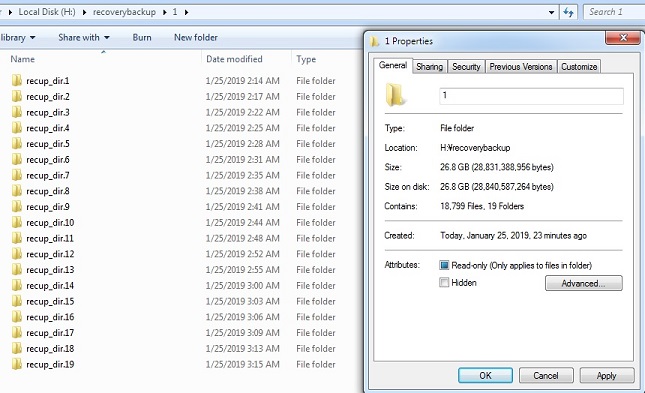Click the OK button
Image resolution: width=645 pixels, height=393 pixels.
485,375
